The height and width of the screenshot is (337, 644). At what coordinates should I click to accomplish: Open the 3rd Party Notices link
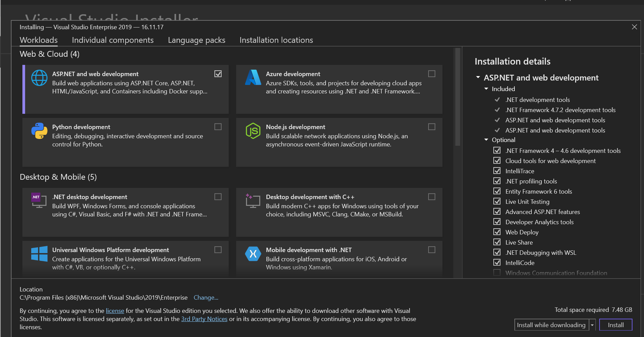coord(204,319)
